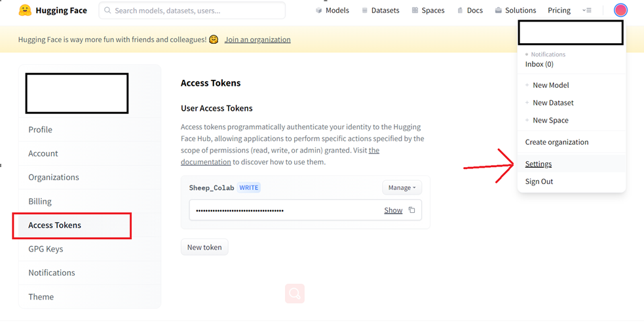644x325 pixels.
Task: Follow the Join an organization link
Action: coord(257,39)
